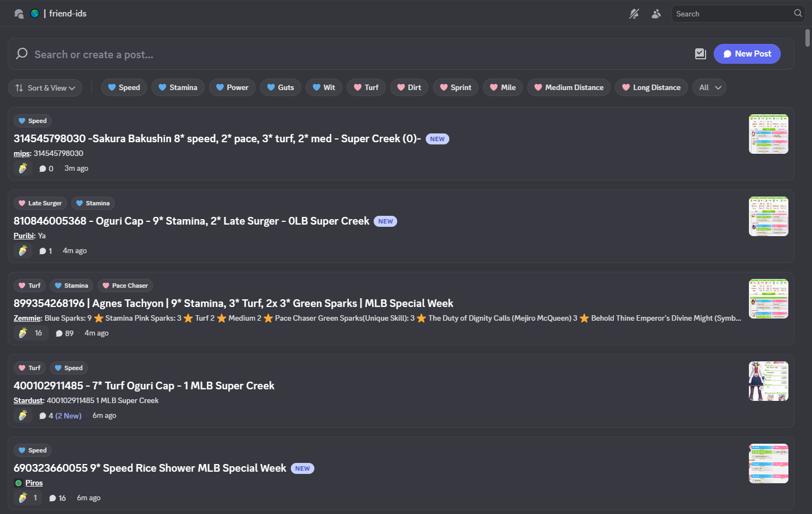Filter posts by Wit tag

(x=324, y=87)
